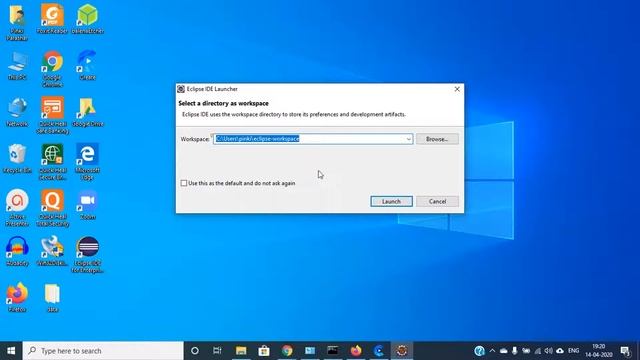Open Task View in the taskbar
Screen dimensions: 640x360
(x=218, y=351)
